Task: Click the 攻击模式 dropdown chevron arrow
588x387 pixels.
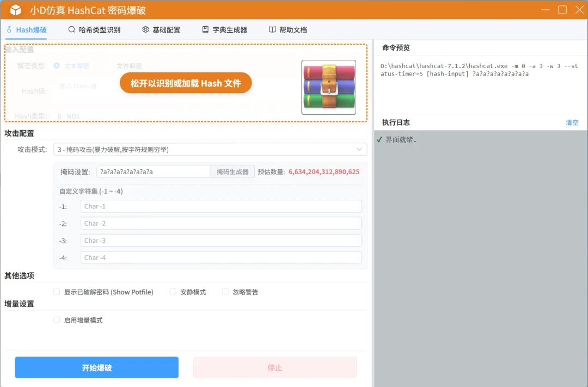Action: 359,149
